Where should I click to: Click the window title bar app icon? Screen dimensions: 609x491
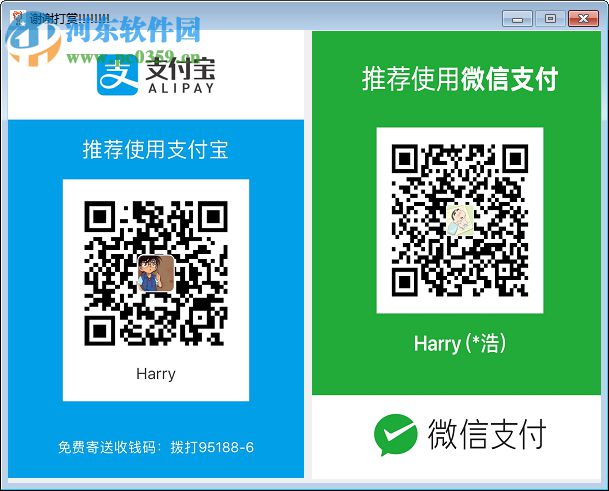[18, 18]
